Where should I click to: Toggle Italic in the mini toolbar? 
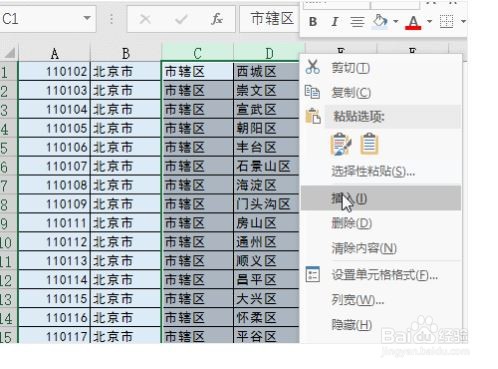click(335, 22)
